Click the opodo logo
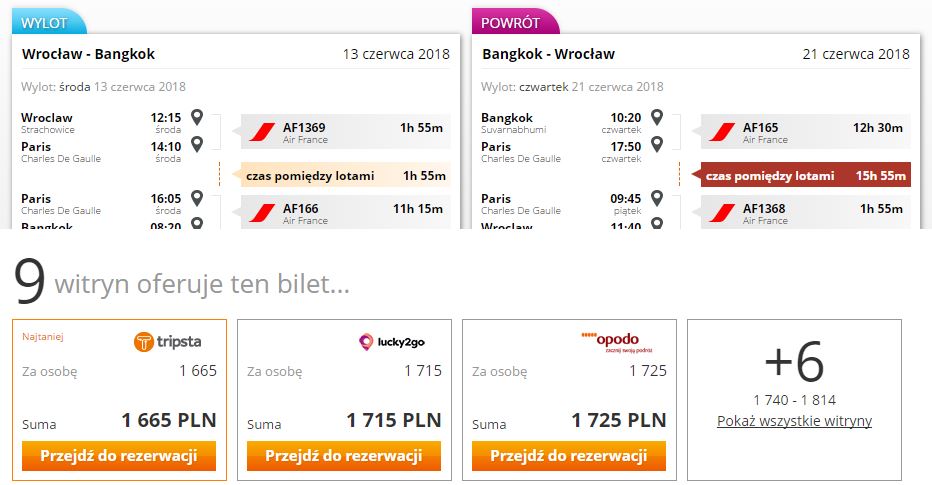This screenshot has width=932, height=485. 617,342
